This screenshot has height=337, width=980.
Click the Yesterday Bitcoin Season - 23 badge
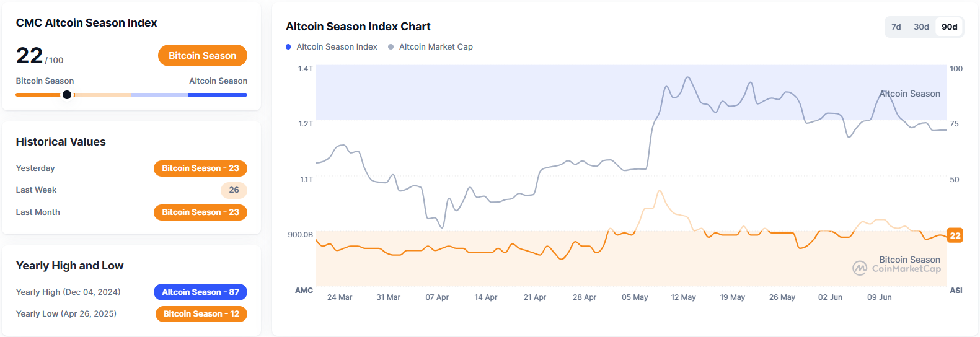click(200, 168)
